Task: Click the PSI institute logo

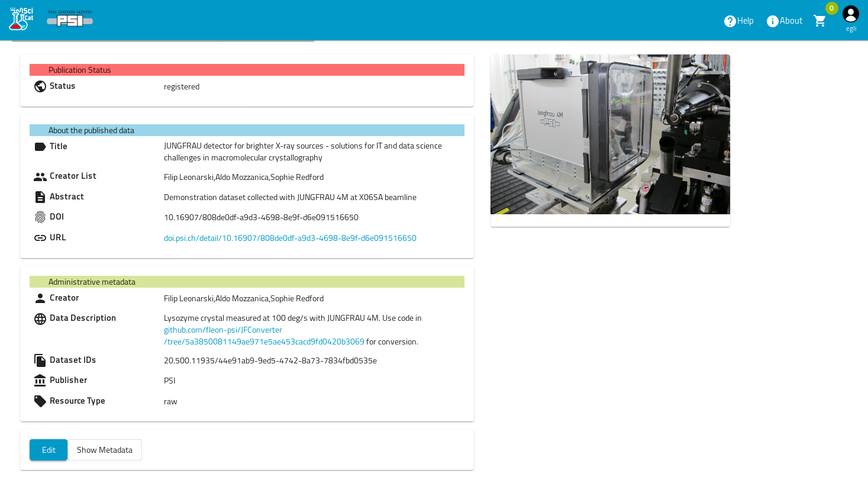Action: [x=70, y=19]
